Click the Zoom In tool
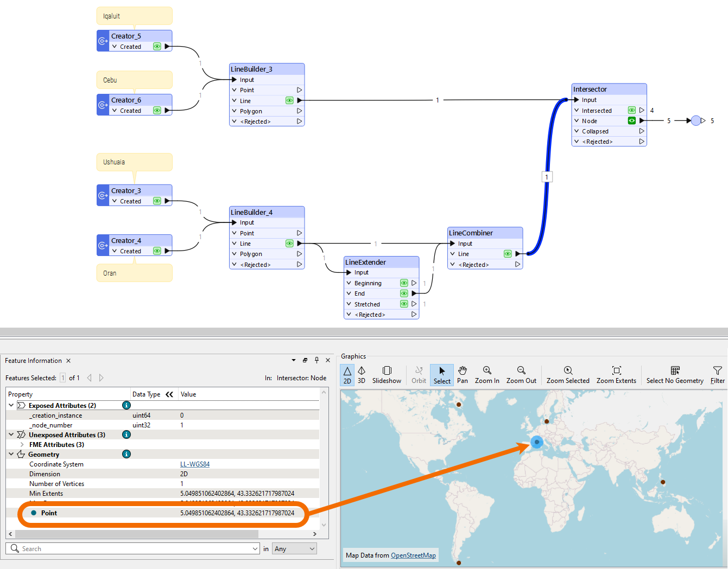The width and height of the screenshot is (728, 569). click(487, 374)
